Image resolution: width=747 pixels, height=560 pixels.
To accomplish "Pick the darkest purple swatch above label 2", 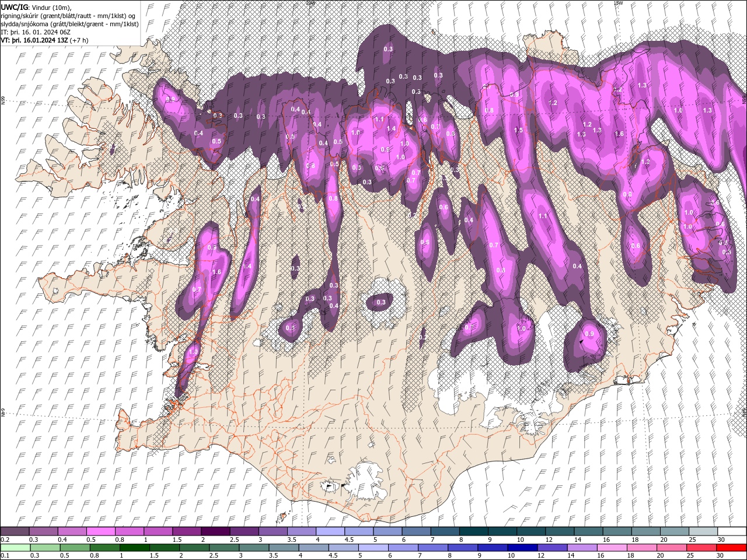I will [215, 531].
